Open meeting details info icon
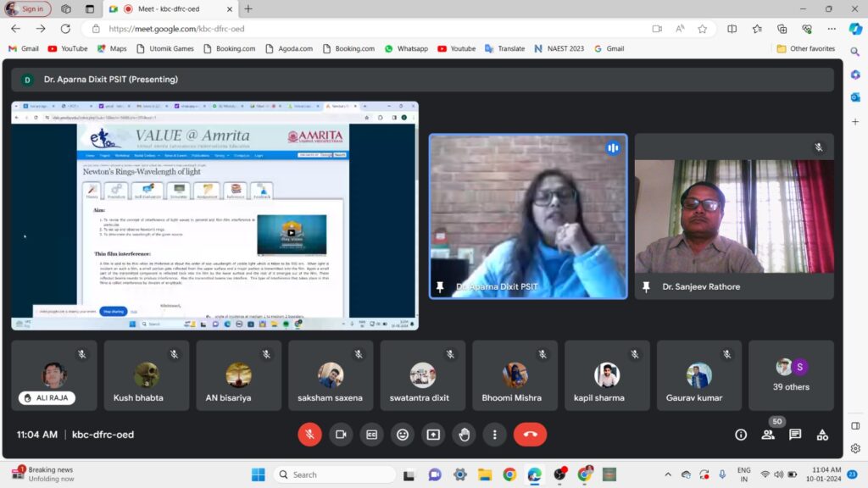Screen dimensions: 868x488 tap(741, 435)
